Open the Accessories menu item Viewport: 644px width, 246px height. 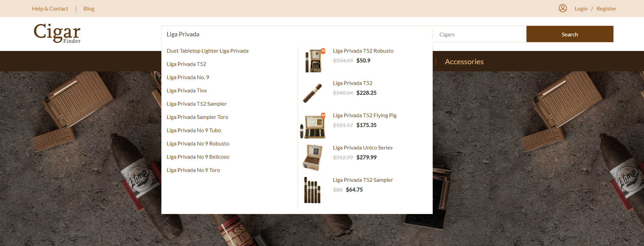click(x=464, y=62)
